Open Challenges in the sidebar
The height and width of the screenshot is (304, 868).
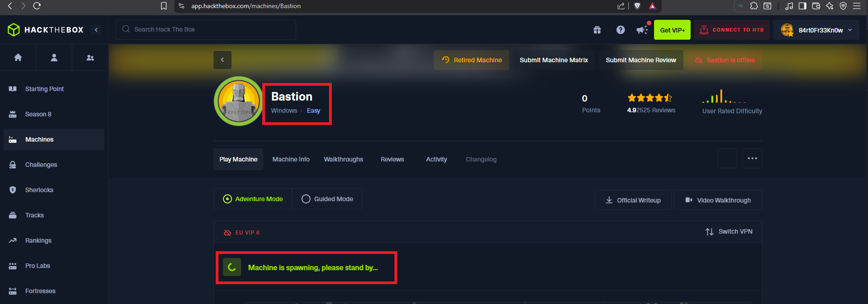pos(54,165)
